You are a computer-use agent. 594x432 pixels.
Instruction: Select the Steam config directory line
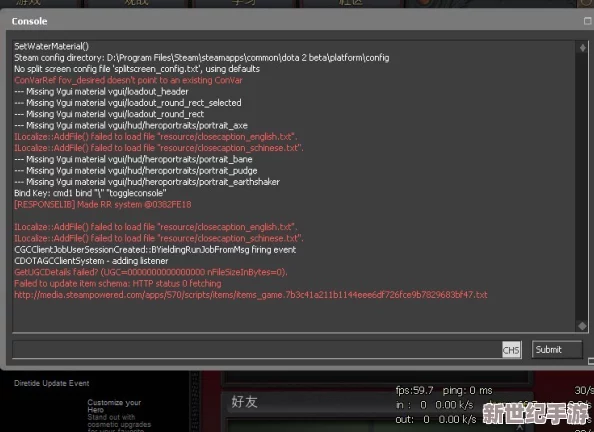202,58
